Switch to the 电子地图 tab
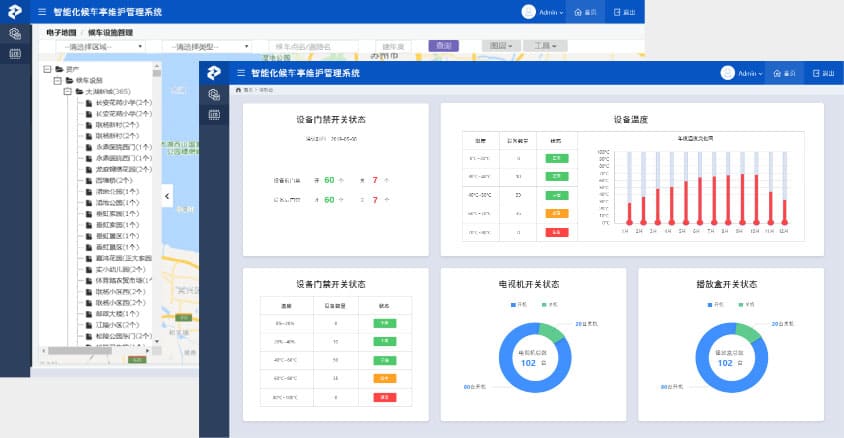This screenshot has width=844, height=438. tap(61, 33)
